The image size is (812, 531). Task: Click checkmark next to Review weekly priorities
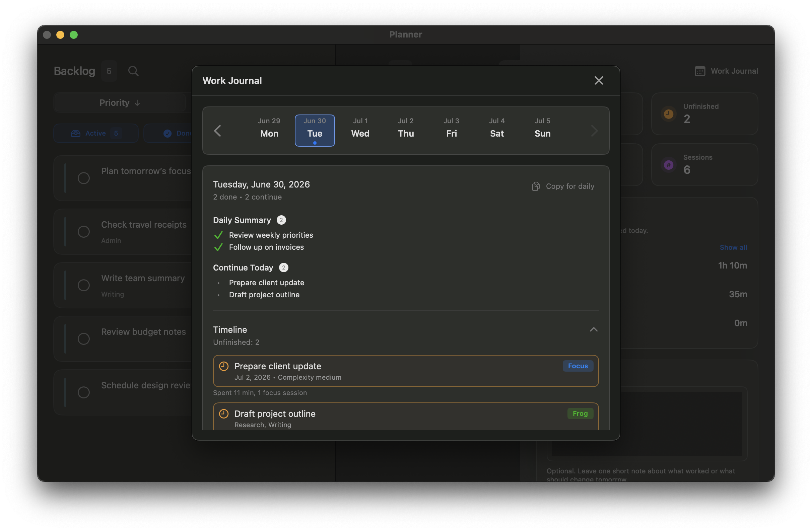[x=218, y=235]
